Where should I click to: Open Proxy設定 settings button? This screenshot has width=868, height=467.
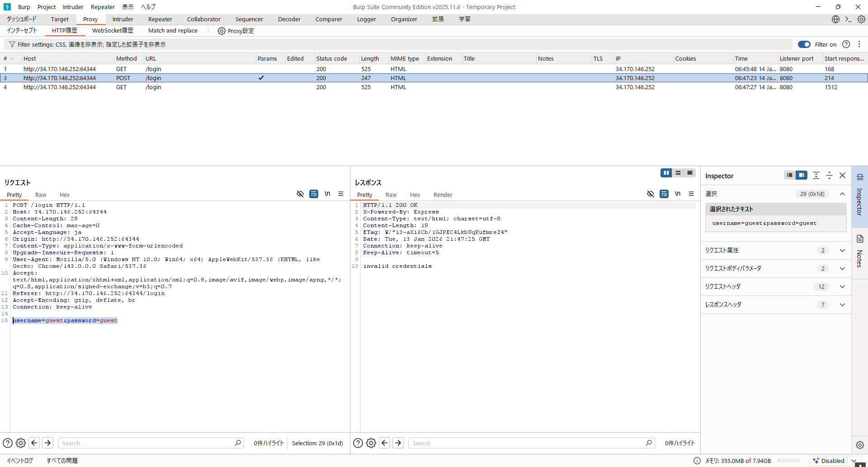click(236, 31)
